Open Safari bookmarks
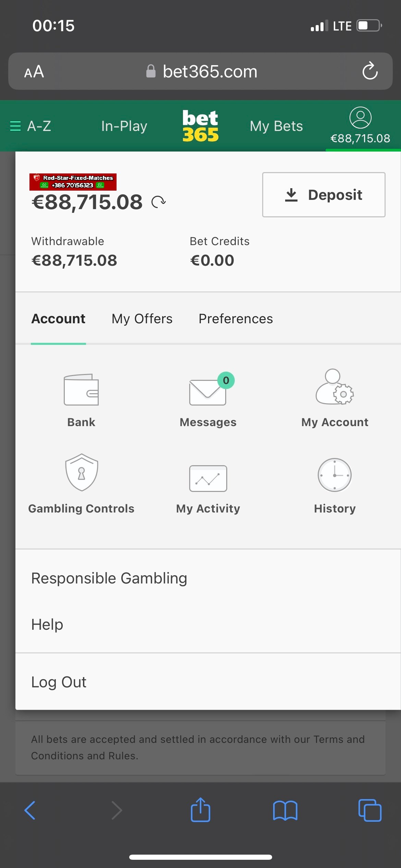401x868 pixels. click(x=285, y=810)
